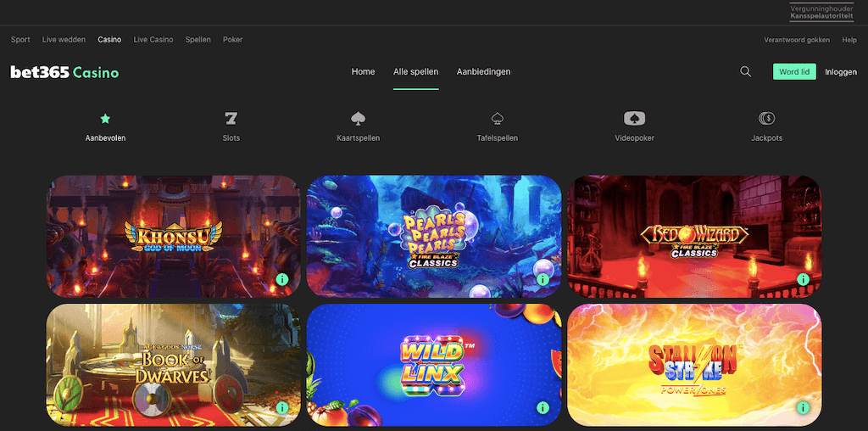
Task: Launch Stallion Strike Power Zones tile
Action: point(694,365)
